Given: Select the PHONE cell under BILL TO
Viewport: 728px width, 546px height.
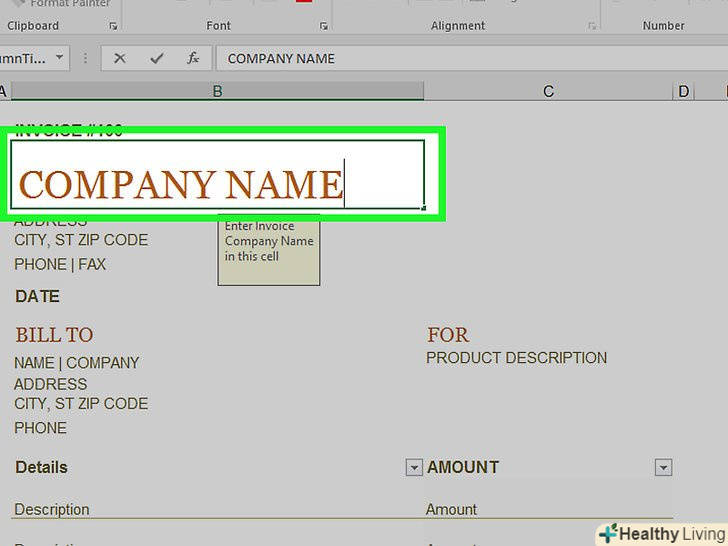Looking at the screenshot, I should 40,428.
